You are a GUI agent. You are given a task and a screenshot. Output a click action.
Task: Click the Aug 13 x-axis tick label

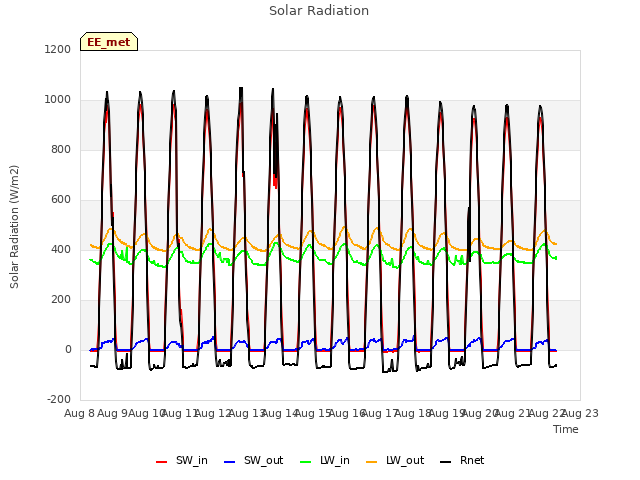pyautogui.click(x=247, y=414)
